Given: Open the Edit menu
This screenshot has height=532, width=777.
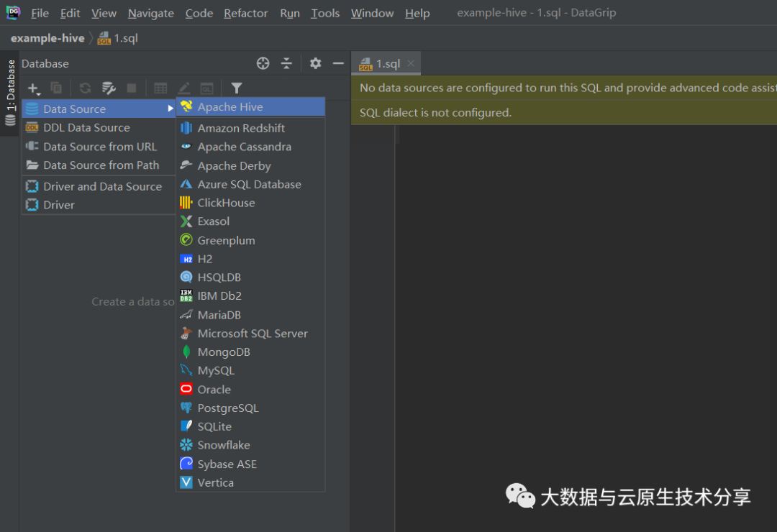Looking at the screenshot, I should [70, 14].
